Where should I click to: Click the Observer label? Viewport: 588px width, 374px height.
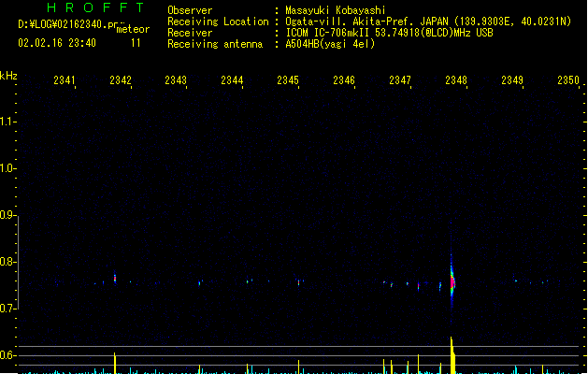pyautogui.click(x=190, y=10)
